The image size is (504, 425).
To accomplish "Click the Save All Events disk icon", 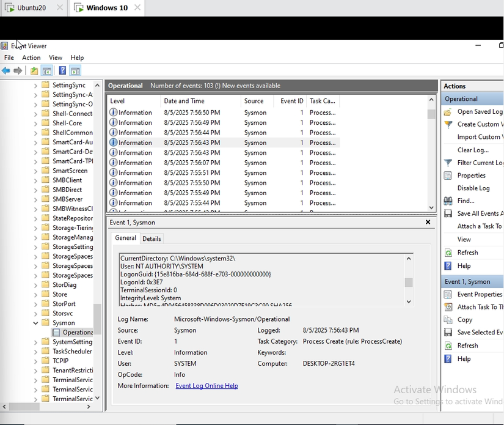I will click(x=448, y=213).
